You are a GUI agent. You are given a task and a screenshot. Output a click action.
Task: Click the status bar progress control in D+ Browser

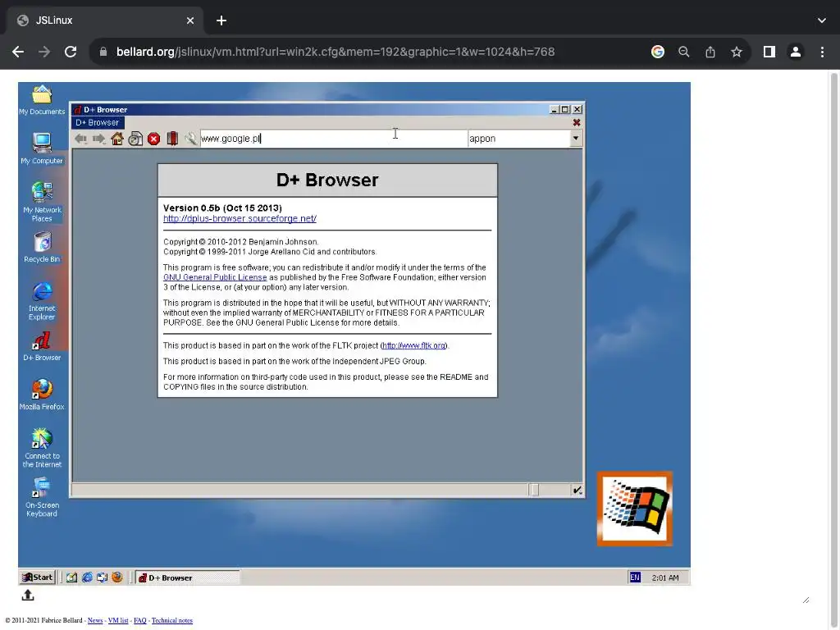point(533,491)
